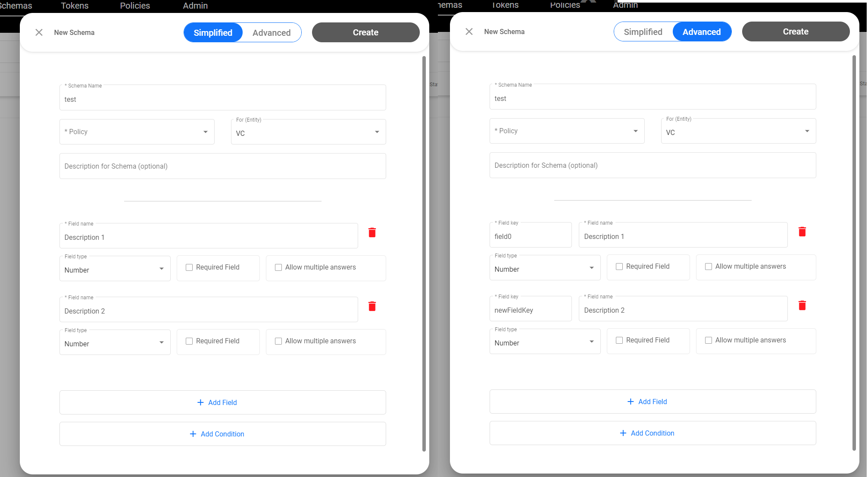The height and width of the screenshot is (477, 868).
Task: Delete the "Description 2" field in Simplified form
Action: point(372,306)
